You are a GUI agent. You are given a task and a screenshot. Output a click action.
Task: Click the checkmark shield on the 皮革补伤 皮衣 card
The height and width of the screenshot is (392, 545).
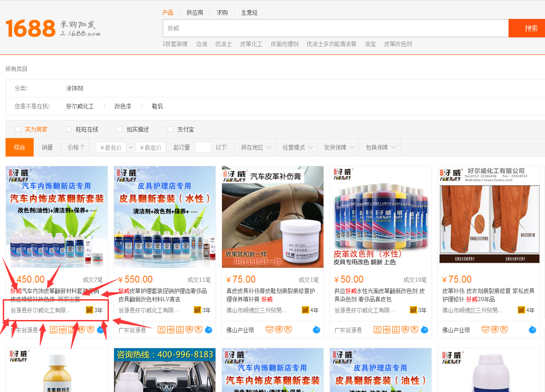(x=485, y=330)
